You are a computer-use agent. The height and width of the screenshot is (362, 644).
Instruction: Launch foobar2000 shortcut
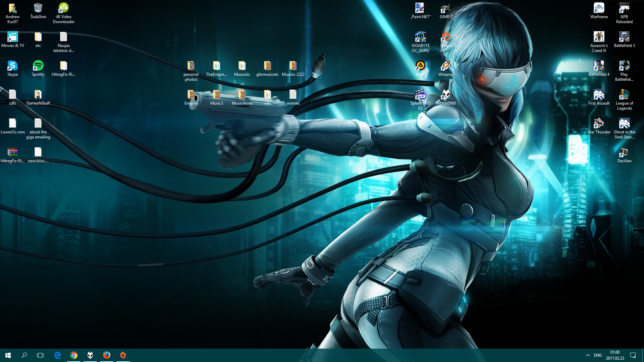(446, 98)
